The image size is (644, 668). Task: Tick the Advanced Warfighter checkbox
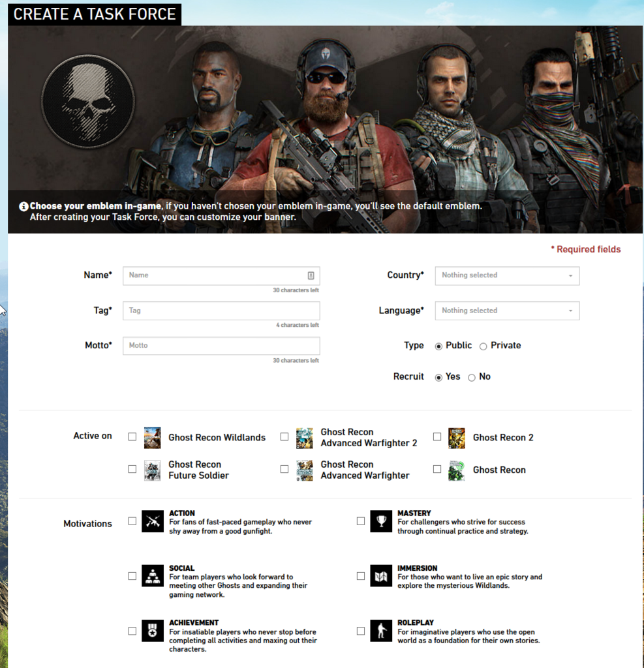(284, 469)
